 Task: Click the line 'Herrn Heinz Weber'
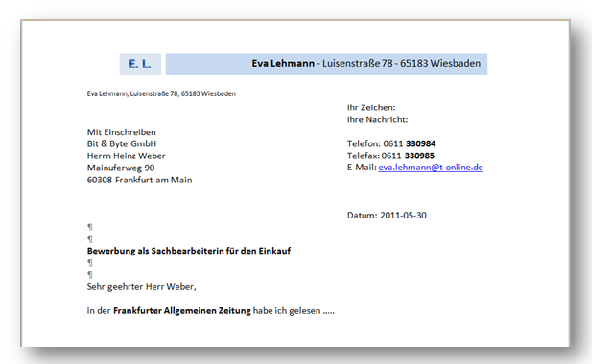coord(126,156)
